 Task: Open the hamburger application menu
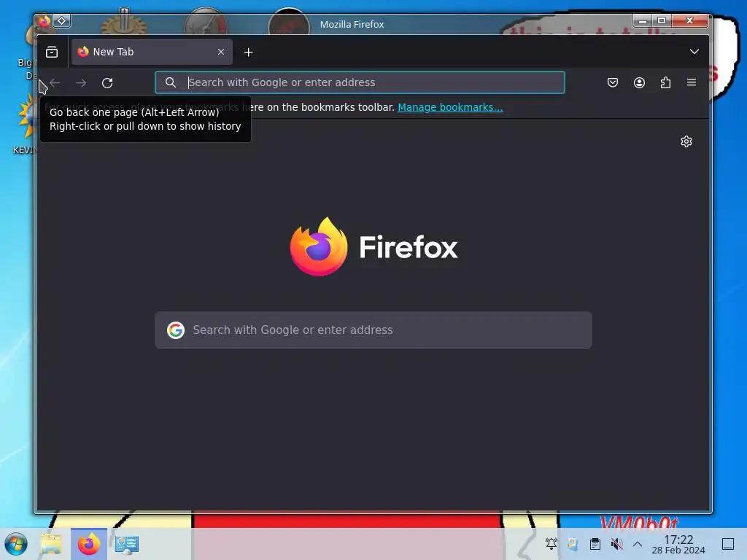tap(692, 82)
